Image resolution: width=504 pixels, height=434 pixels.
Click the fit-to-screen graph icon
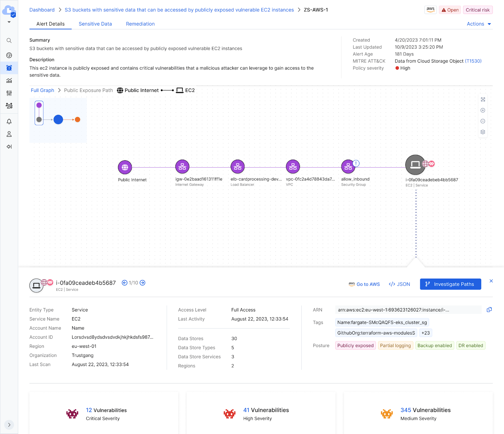[483, 100]
